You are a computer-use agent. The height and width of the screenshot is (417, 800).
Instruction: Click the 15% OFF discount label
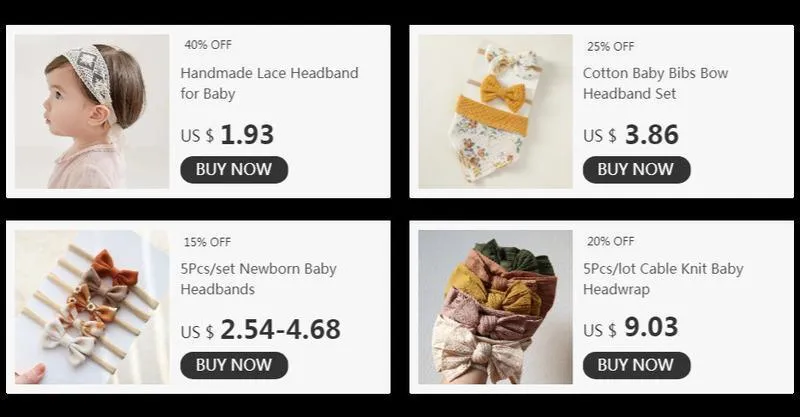(208, 242)
